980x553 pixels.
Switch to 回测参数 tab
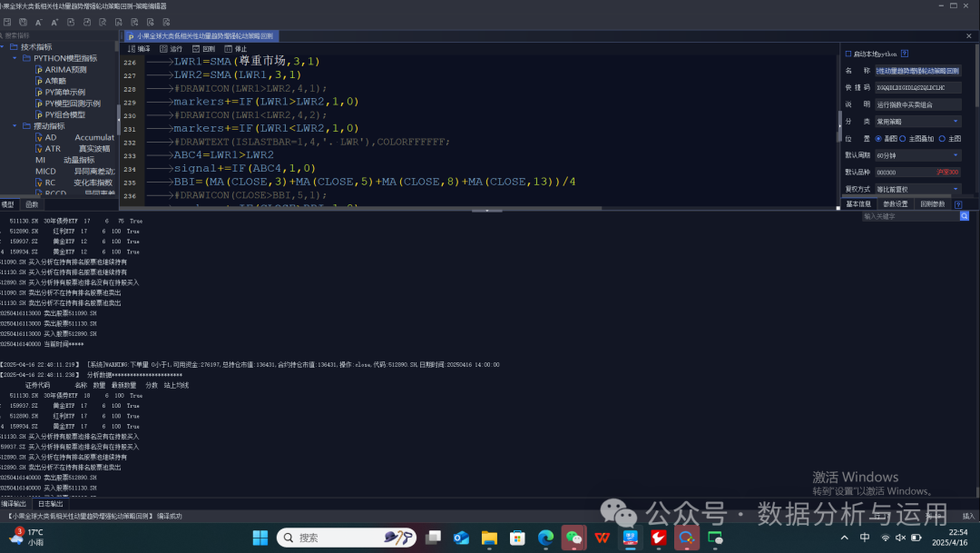[x=933, y=204]
